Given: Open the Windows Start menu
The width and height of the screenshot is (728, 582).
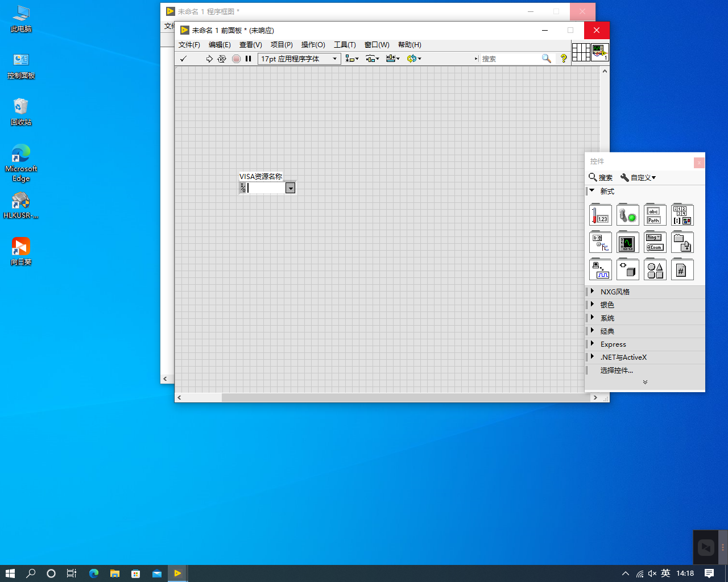Looking at the screenshot, I should point(10,573).
